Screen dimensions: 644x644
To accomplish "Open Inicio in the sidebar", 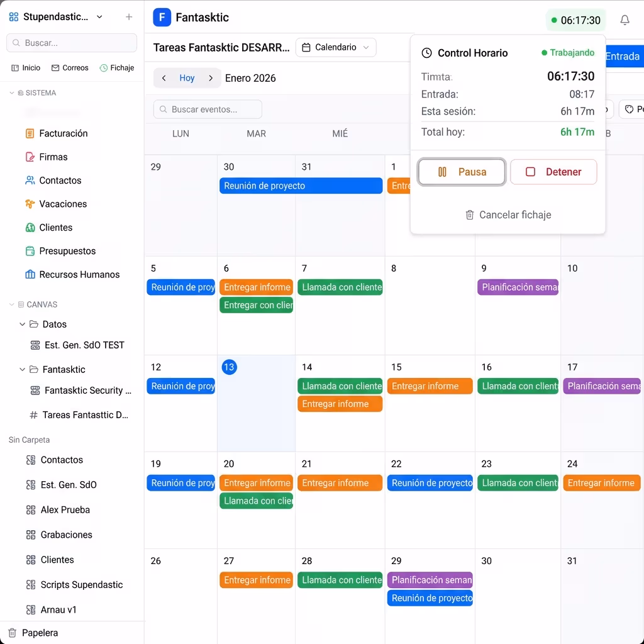I will 26,68.
